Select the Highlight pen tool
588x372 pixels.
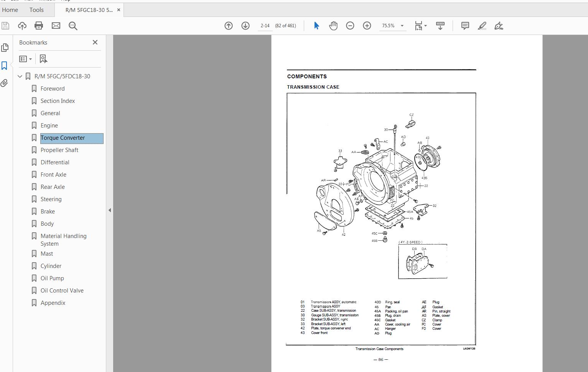(x=482, y=25)
